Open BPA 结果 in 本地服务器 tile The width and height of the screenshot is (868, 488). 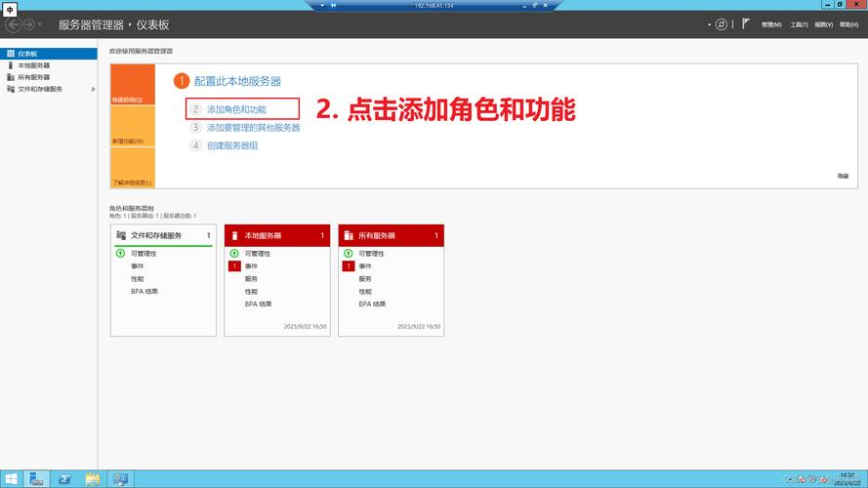pos(259,304)
